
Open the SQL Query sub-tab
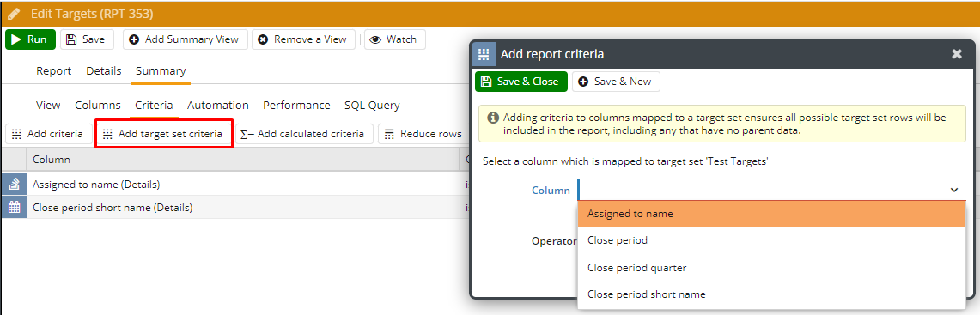[x=372, y=105]
